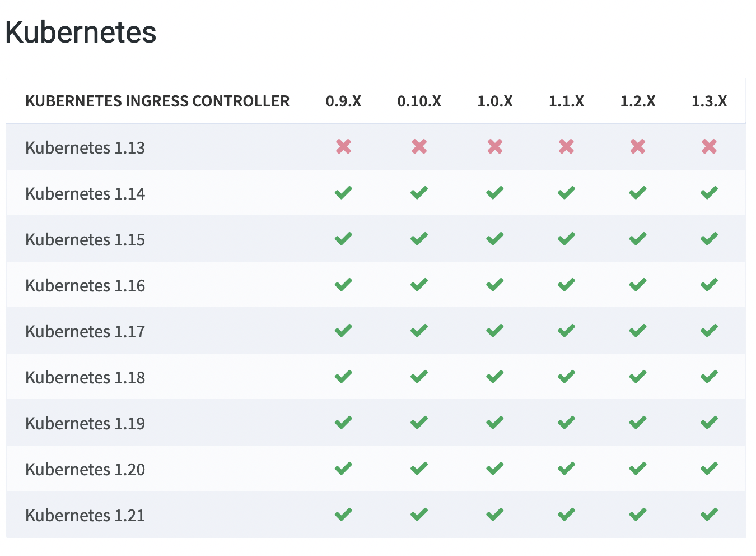This screenshot has width=756, height=556.
Task: Click the checkmark for Kubernetes 1.21 under 1.3.X
Action: tap(709, 515)
